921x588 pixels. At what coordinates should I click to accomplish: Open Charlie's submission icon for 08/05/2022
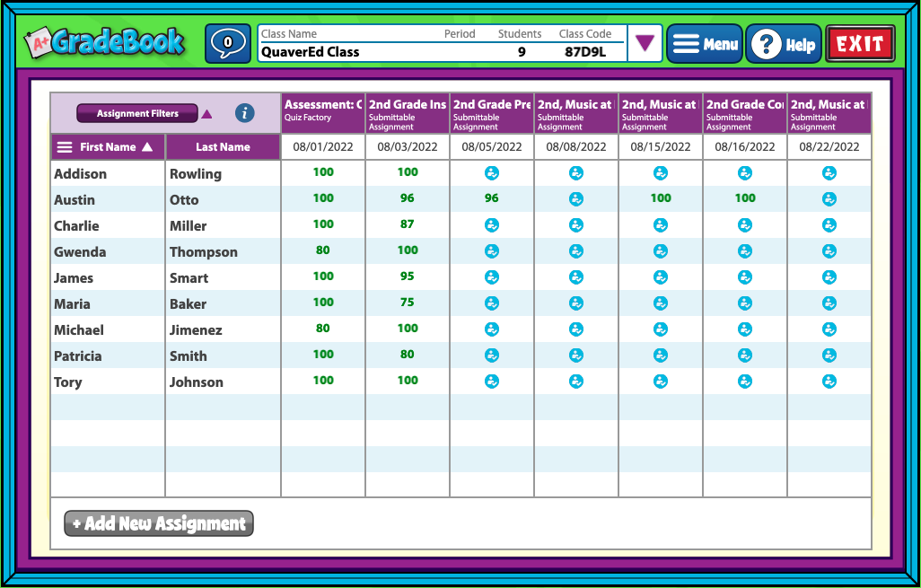pyautogui.click(x=492, y=225)
